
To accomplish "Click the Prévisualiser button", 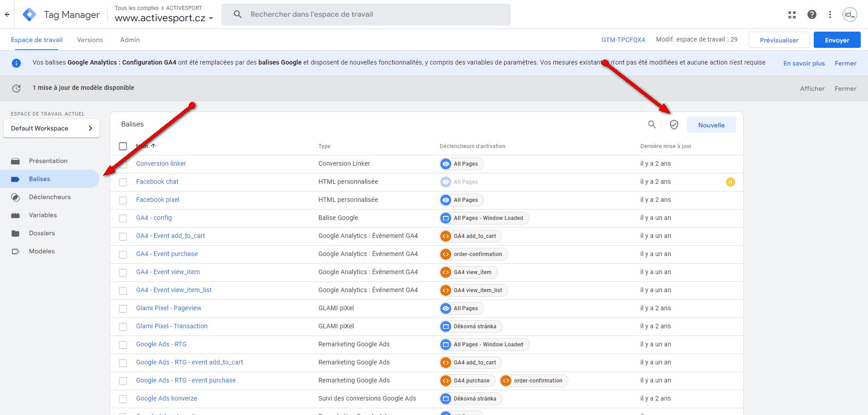I will click(x=779, y=40).
